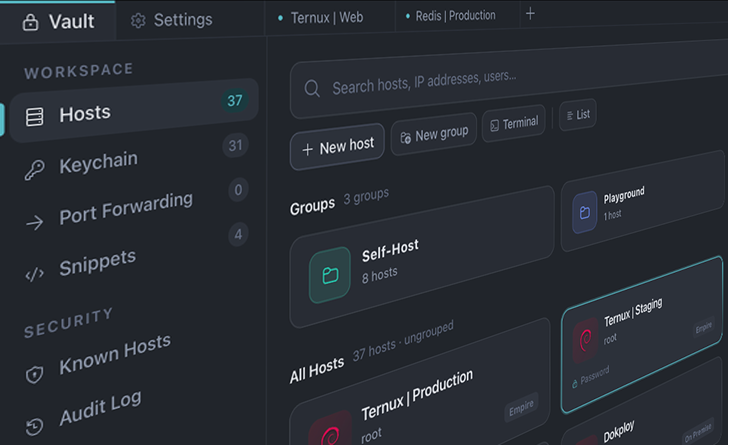Create a New host

click(x=337, y=146)
